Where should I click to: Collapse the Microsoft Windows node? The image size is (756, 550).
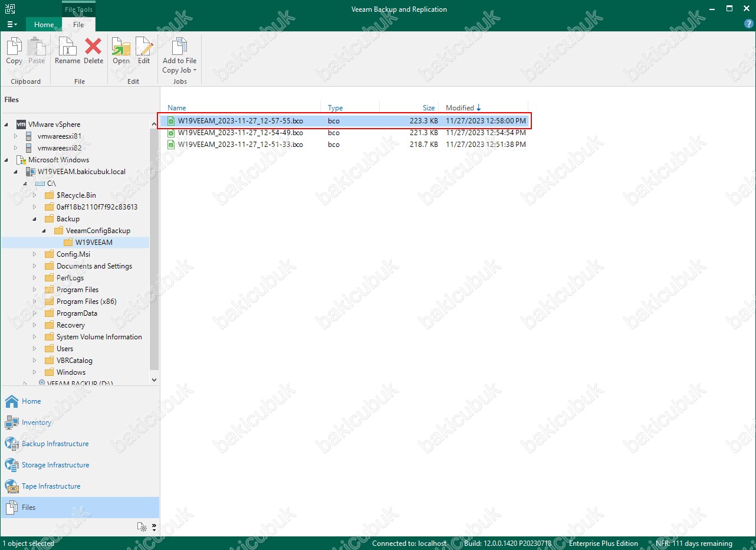click(x=6, y=160)
